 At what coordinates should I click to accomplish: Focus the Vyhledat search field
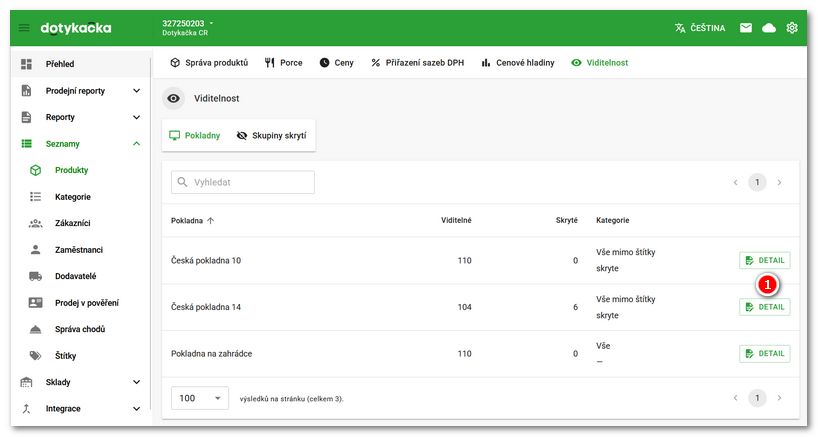click(x=243, y=182)
